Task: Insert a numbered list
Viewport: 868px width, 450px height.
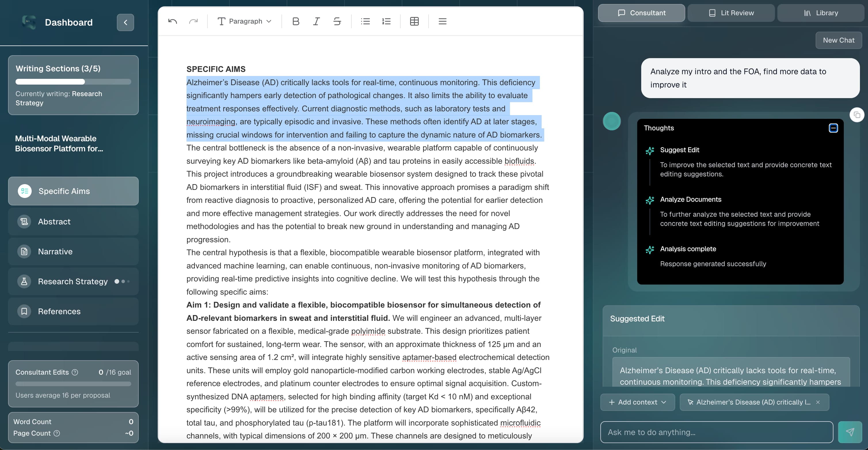Action: (x=386, y=21)
